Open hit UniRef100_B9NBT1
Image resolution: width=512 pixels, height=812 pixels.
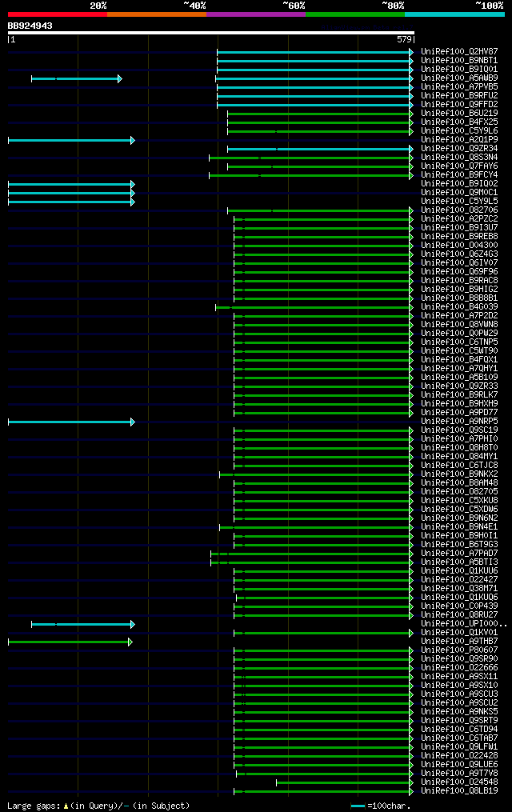pos(459,61)
